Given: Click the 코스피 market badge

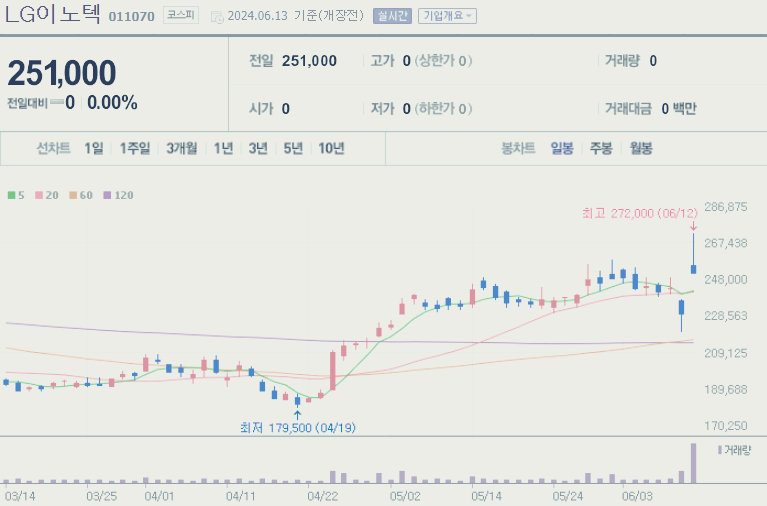Looking at the screenshot, I should tap(180, 15).
